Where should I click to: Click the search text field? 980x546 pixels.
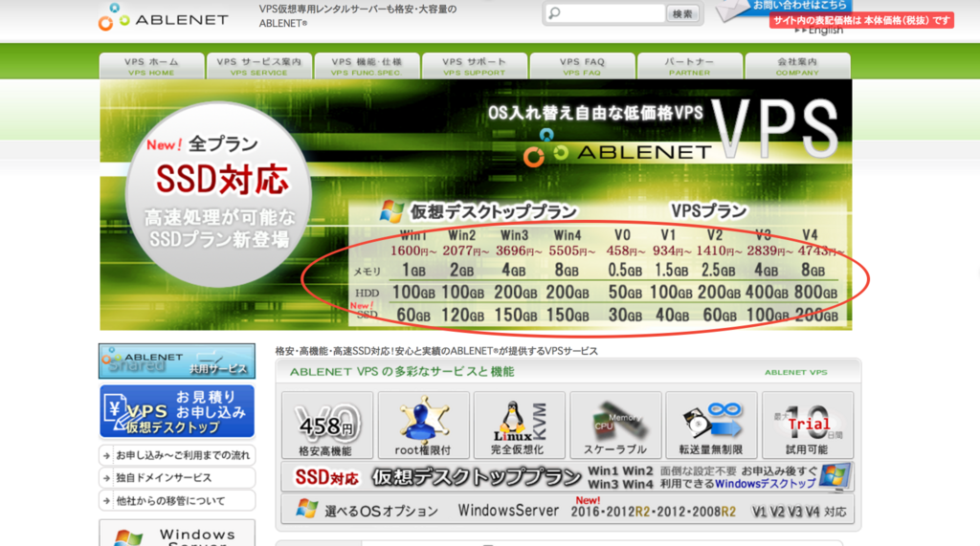(x=612, y=13)
